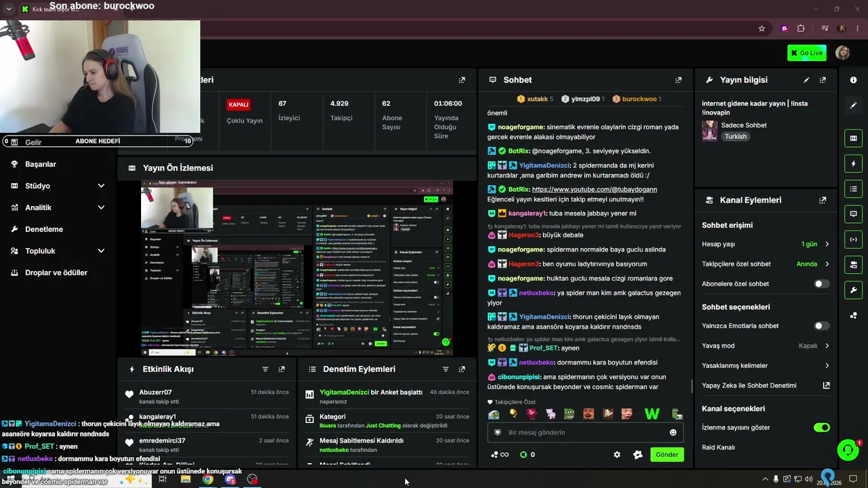Open the emoji picker in message box

(673, 432)
